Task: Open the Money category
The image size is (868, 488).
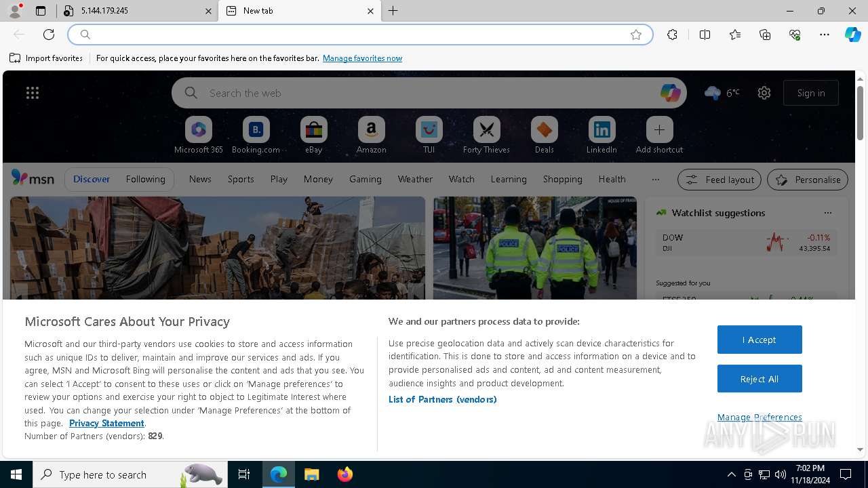Action: [x=318, y=179]
